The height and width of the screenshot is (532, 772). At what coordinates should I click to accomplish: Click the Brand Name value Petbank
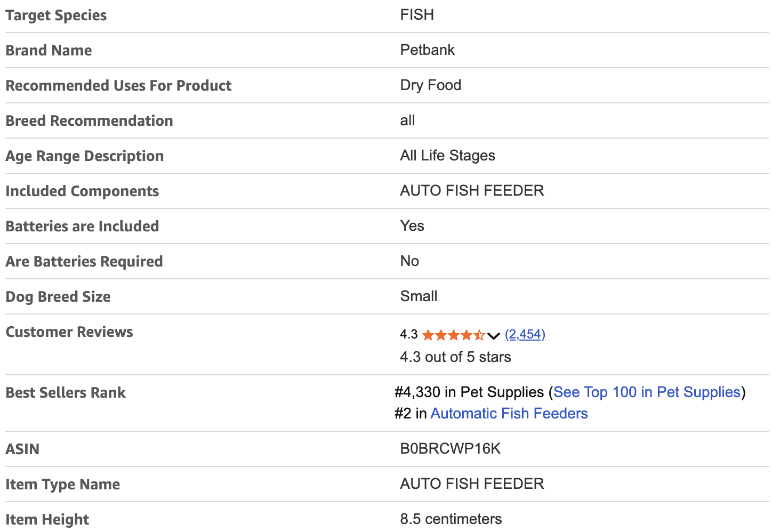[427, 50]
